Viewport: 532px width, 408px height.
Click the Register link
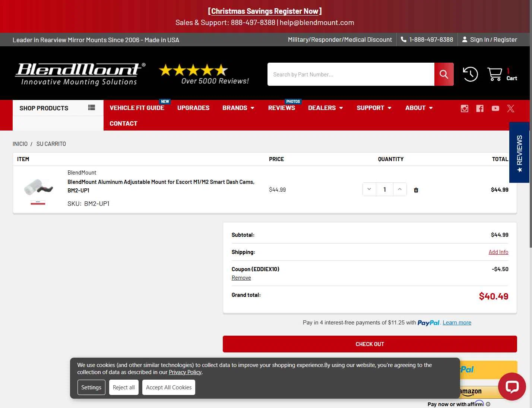point(505,40)
